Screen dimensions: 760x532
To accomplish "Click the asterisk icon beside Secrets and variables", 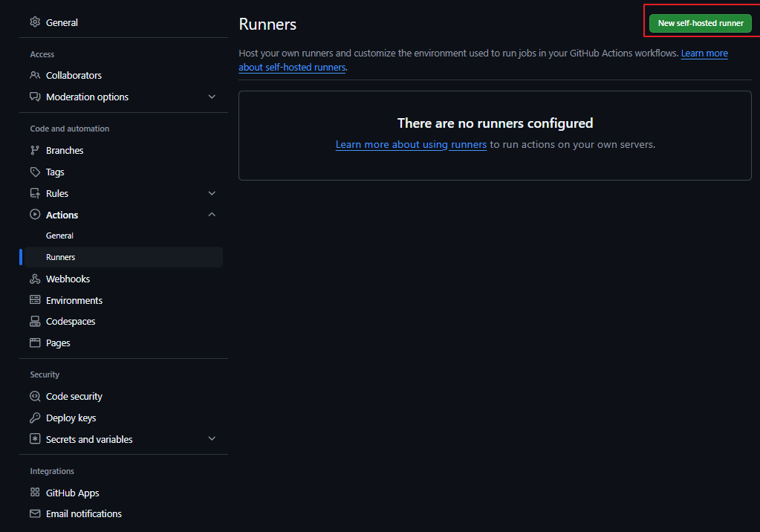I will [x=35, y=439].
